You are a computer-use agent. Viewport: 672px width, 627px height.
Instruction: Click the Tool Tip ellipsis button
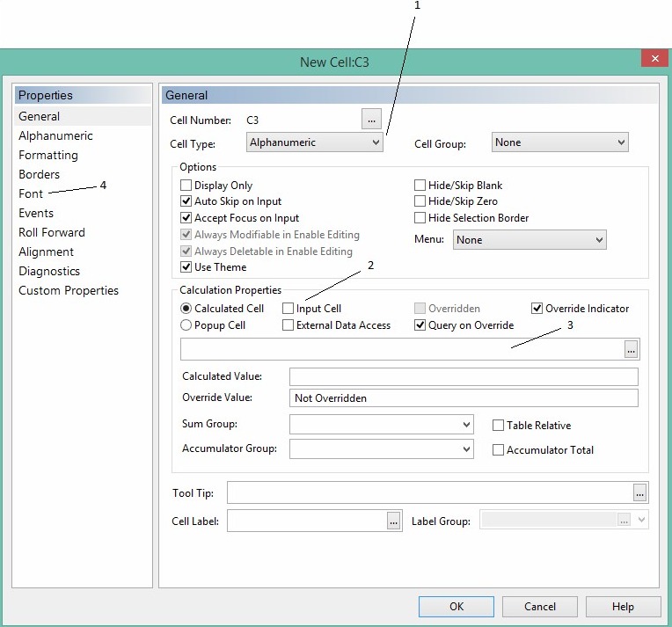639,492
